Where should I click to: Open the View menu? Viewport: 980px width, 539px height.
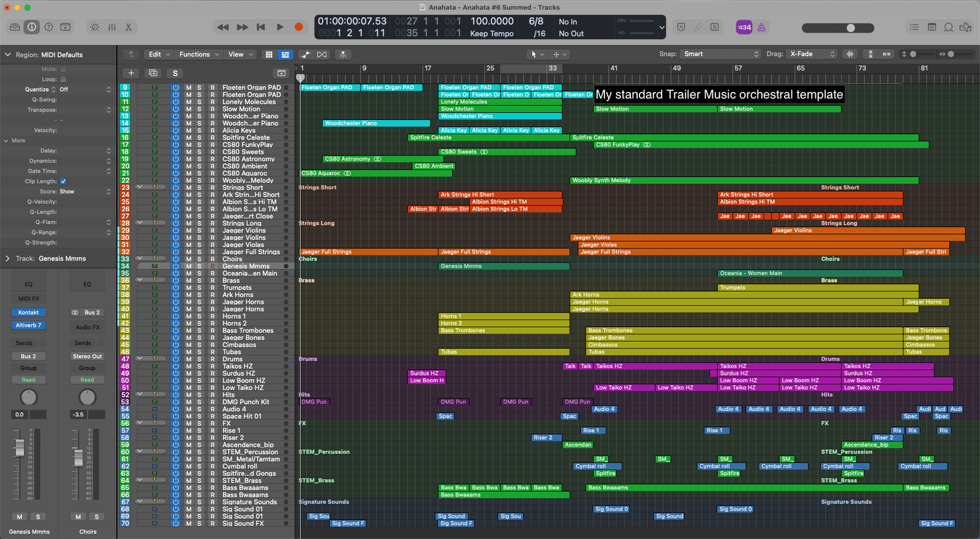coord(240,55)
